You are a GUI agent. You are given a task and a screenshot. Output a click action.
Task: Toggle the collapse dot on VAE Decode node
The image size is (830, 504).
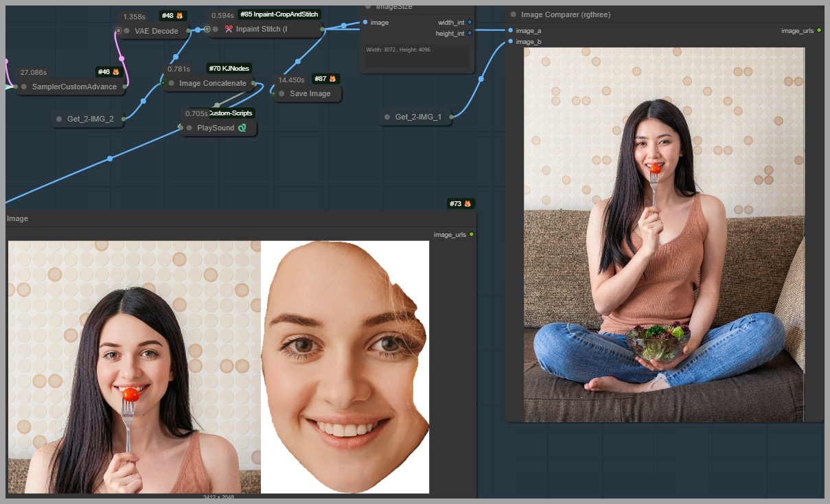tap(128, 31)
